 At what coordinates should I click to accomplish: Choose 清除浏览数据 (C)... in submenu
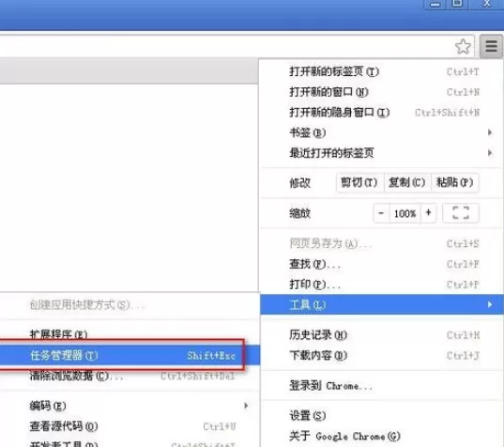coord(130,376)
